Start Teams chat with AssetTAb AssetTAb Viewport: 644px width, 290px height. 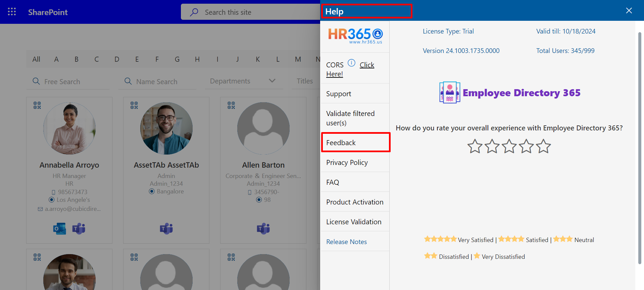coord(166,229)
